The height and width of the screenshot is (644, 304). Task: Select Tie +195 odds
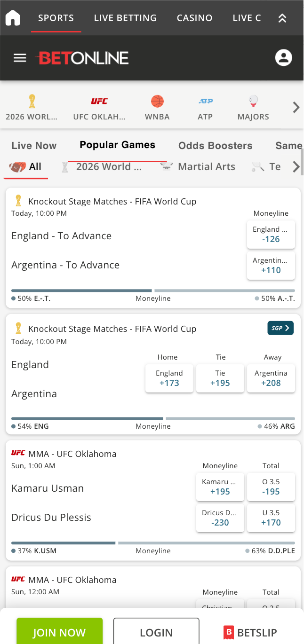coord(220,378)
